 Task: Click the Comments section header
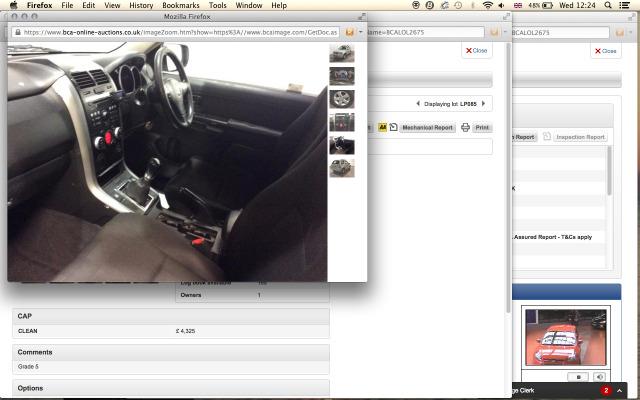(x=171, y=352)
